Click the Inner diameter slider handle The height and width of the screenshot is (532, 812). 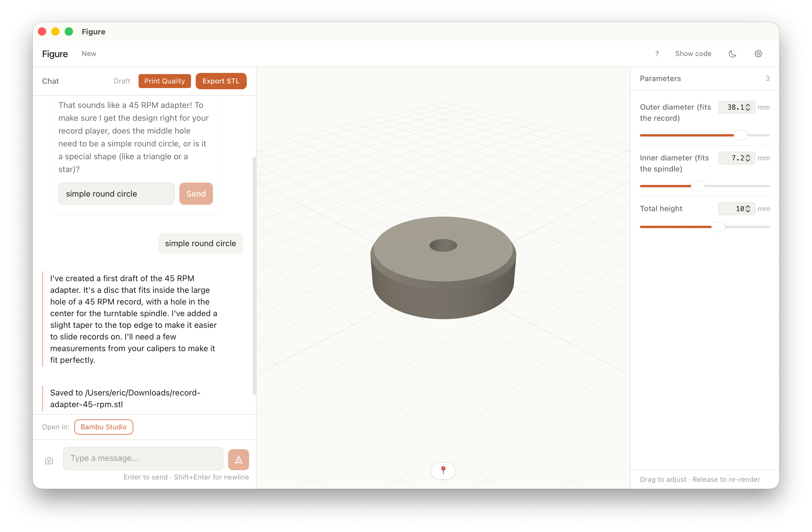[698, 186]
